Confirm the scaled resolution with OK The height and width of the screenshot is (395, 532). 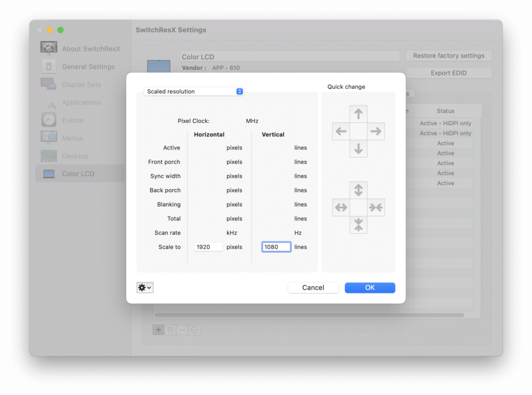370,288
